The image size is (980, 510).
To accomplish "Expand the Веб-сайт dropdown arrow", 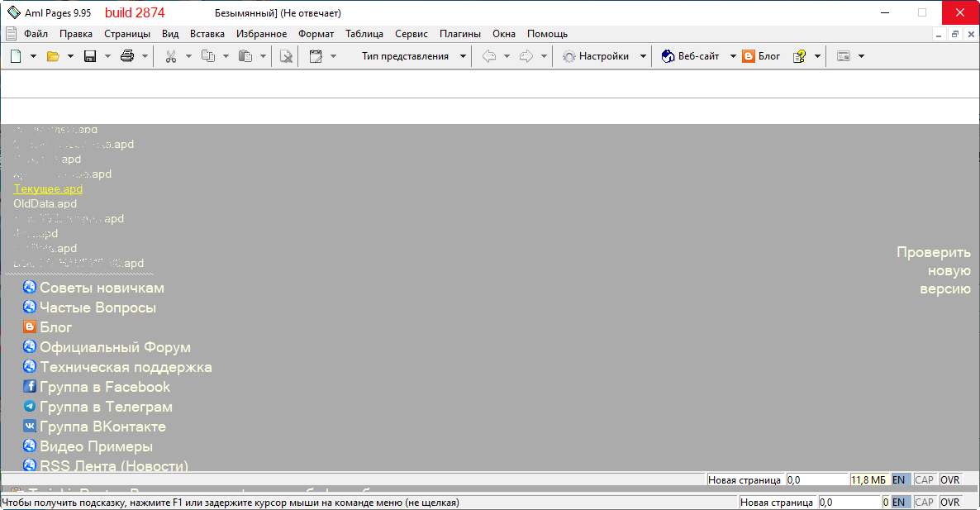I will coord(733,56).
